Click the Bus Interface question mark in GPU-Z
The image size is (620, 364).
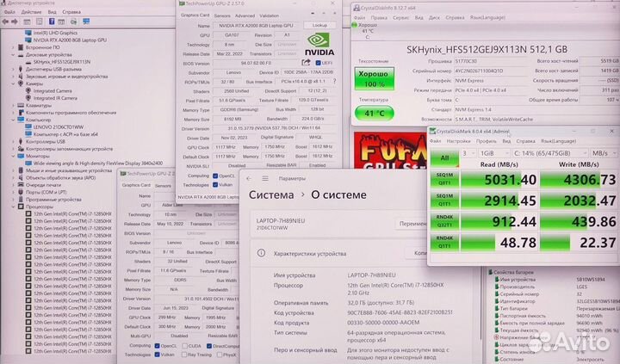pyautogui.click(x=334, y=81)
